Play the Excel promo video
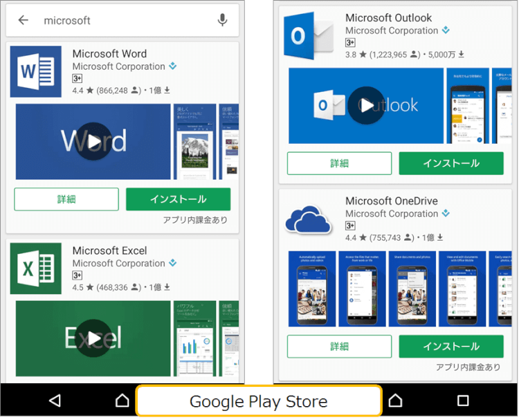Screen dimensions: 519x420 click(93, 338)
